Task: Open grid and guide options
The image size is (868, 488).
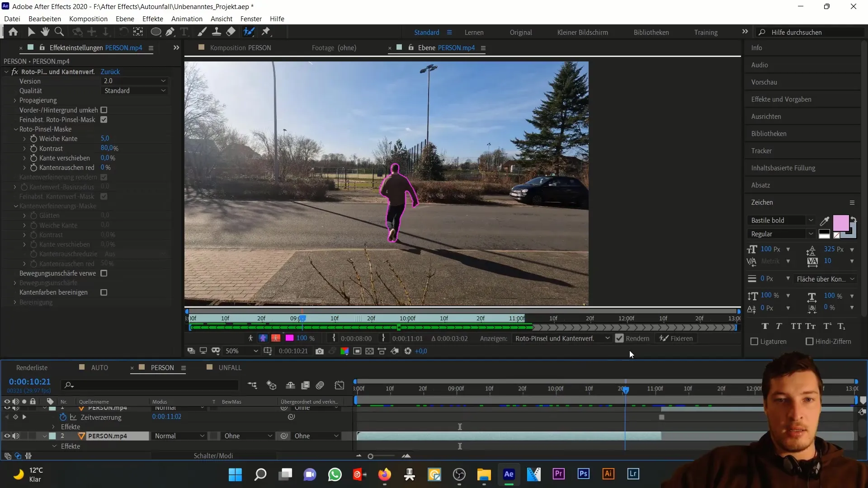Action: coord(268,351)
